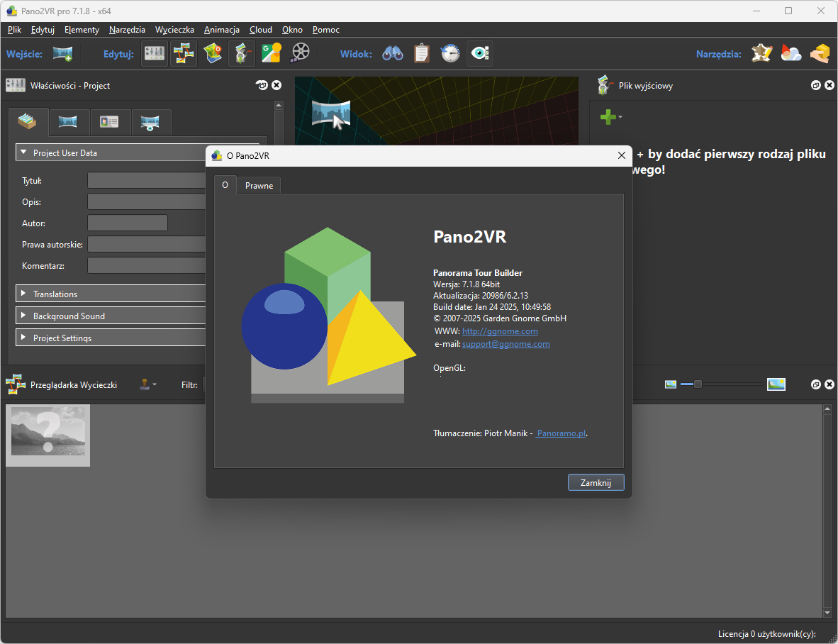Open the Narzędzia menu

[127, 29]
